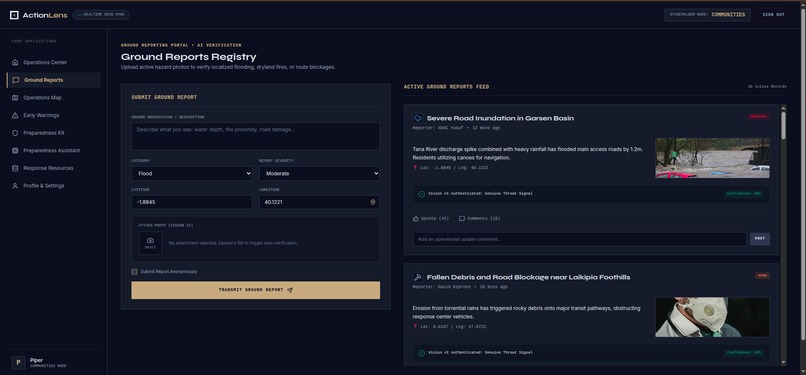
Task: Click the location pin in Longitude field
Action: [x=373, y=202]
